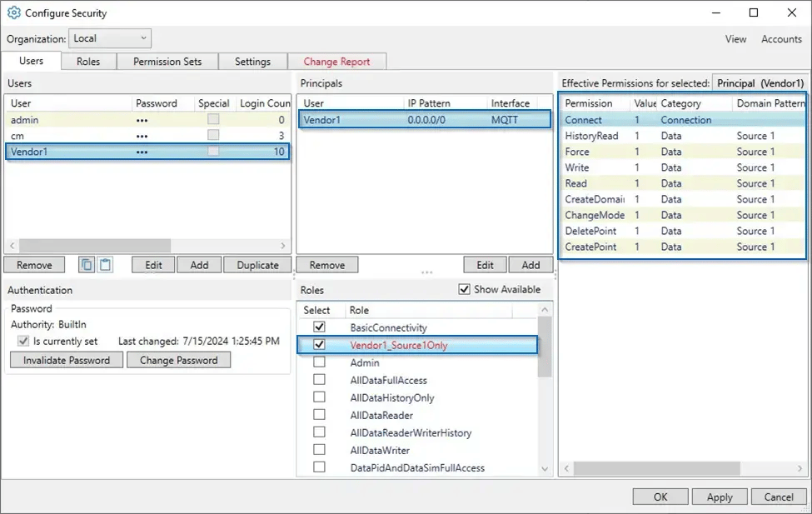Click the Invalidate Password button

pos(66,360)
